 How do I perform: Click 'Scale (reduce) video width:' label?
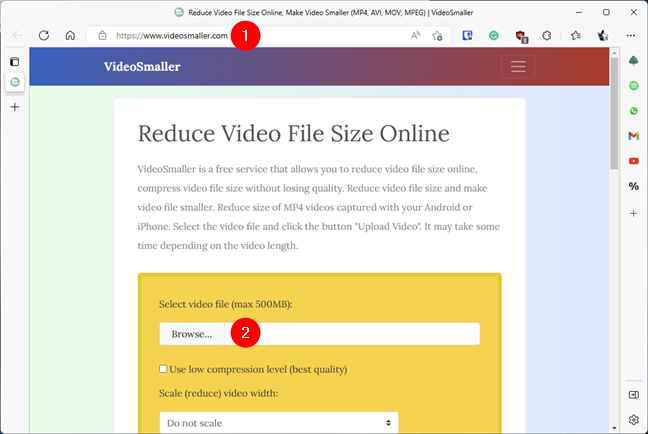219,393
